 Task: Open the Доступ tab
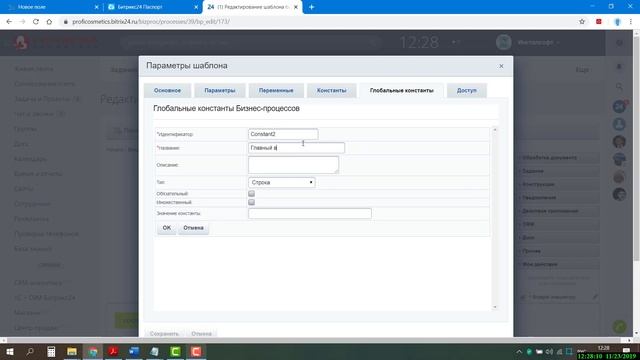(x=467, y=90)
